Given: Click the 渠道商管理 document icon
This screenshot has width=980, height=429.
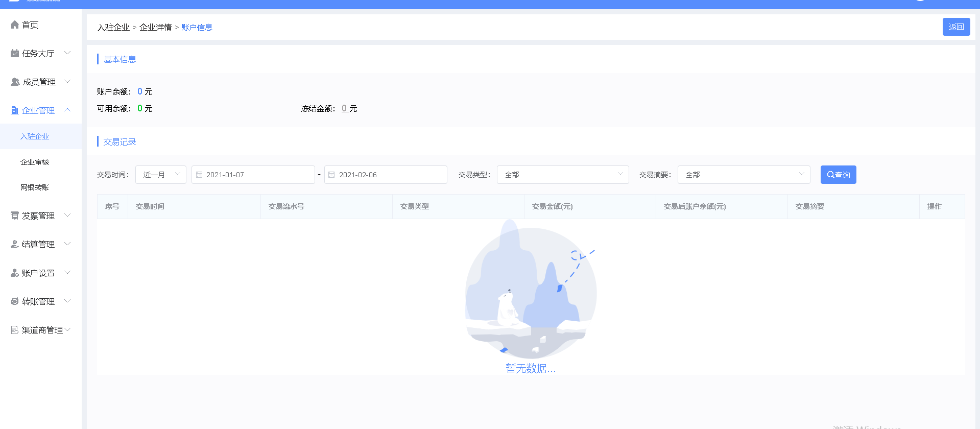Looking at the screenshot, I should pyautogui.click(x=15, y=330).
